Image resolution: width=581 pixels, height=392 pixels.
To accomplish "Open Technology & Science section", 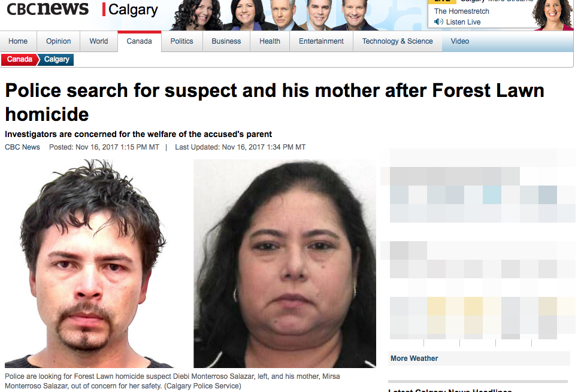I will point(398,41).
